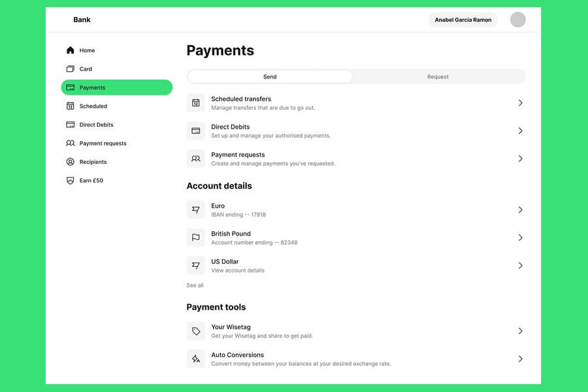Click the British Pound flag icon
The image size is (588, 392).
pos(195,238)
